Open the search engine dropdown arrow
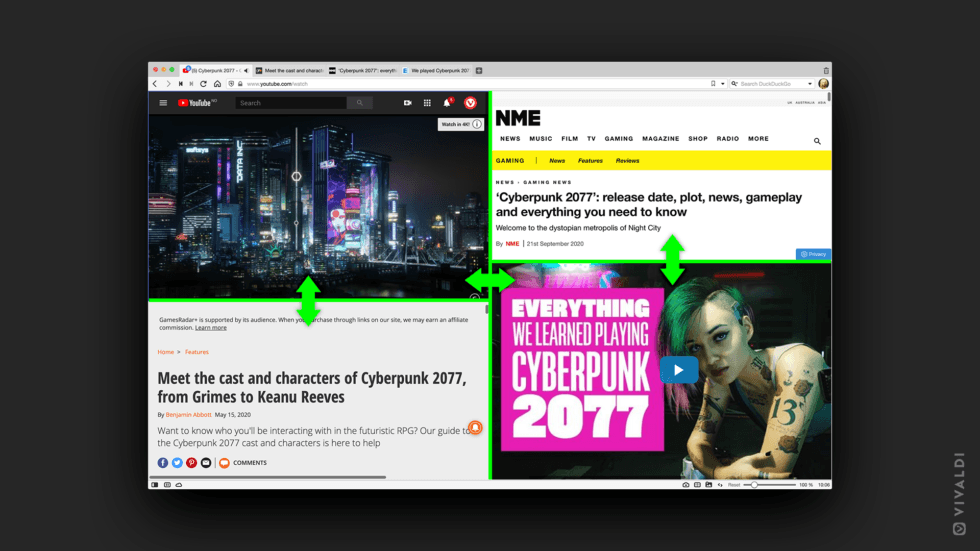The width and height of the screenshot is (980, 551). [x=810, y=84]
